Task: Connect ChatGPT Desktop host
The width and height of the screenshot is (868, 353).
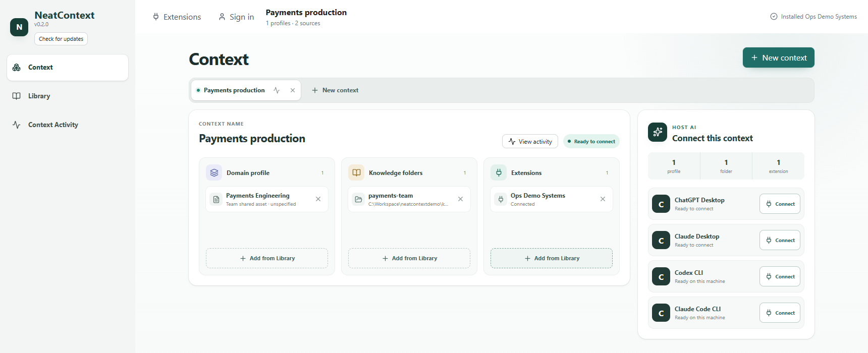Action: point(780,204)
